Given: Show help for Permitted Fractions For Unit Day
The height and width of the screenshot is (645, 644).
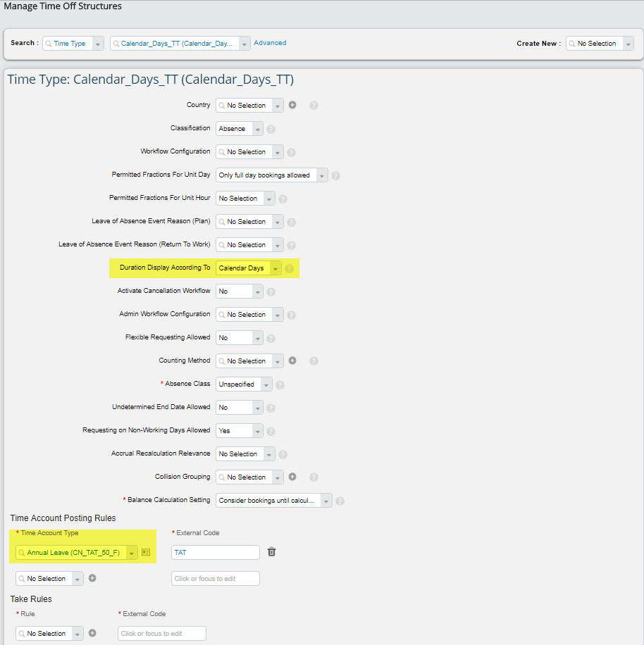Looking at the screenshot, I should [336, 176].
